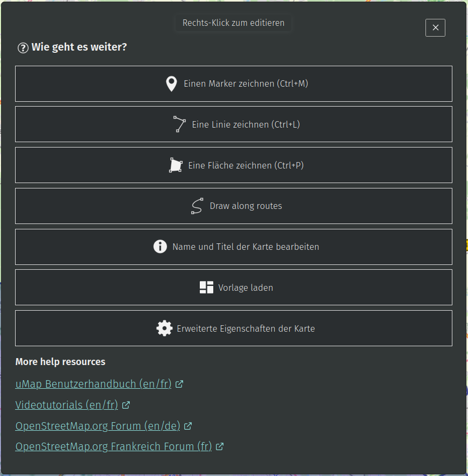
Task: Visit the OpenStreetMap.org Forum (en/de) link
Action: click(97, 426)
